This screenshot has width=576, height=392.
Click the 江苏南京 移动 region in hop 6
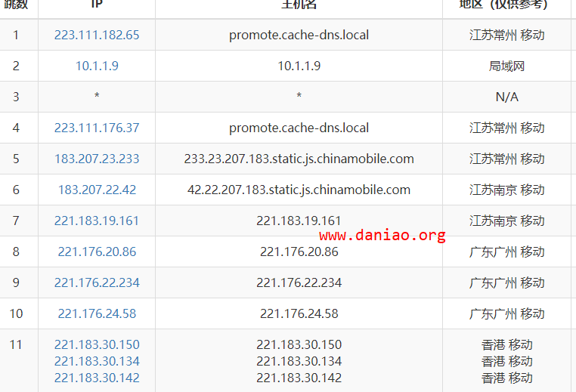pyautogui.click(x=506, y=190)
